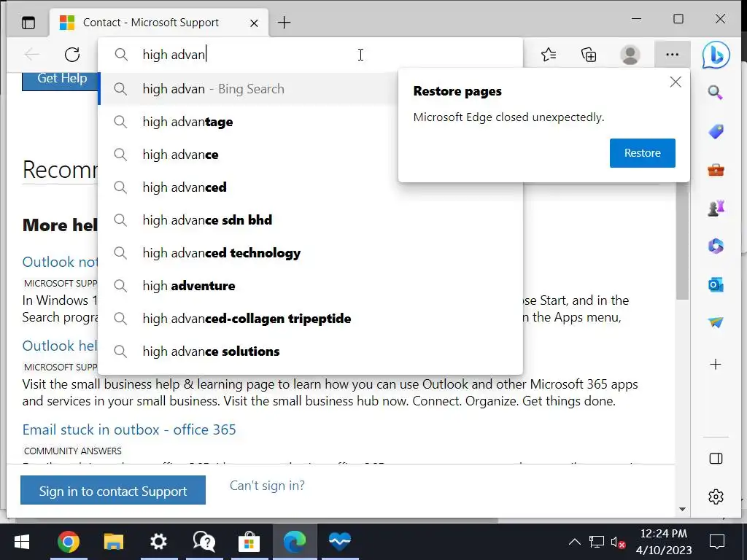The width and height of the screenshot is (747, 560).
Task: Switch to Edge on the taskbar
Action: click(295, 542)
